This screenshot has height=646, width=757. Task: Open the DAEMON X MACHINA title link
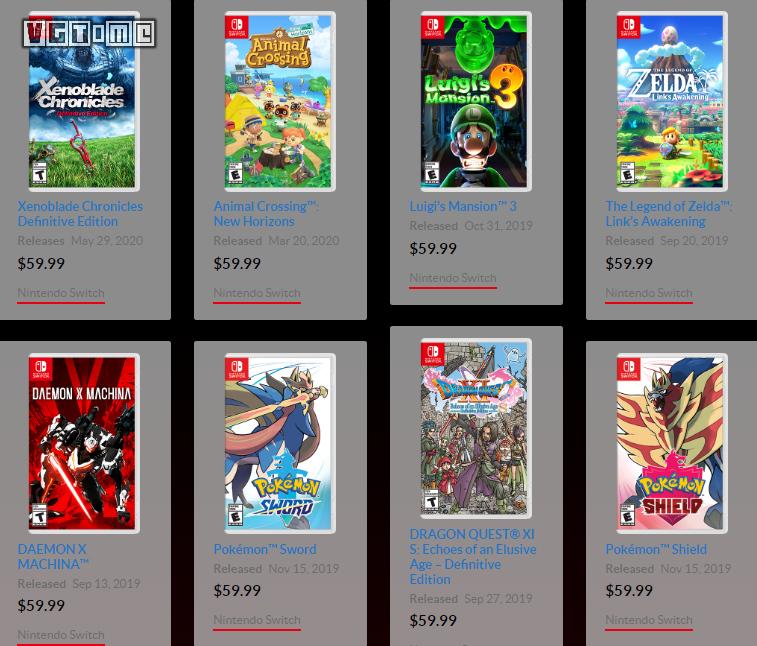[x=53, y=556]
